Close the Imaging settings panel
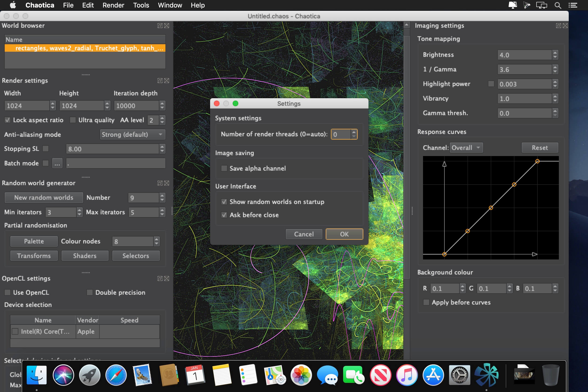This screenshot has height=392, width=588. pos(565,26)
